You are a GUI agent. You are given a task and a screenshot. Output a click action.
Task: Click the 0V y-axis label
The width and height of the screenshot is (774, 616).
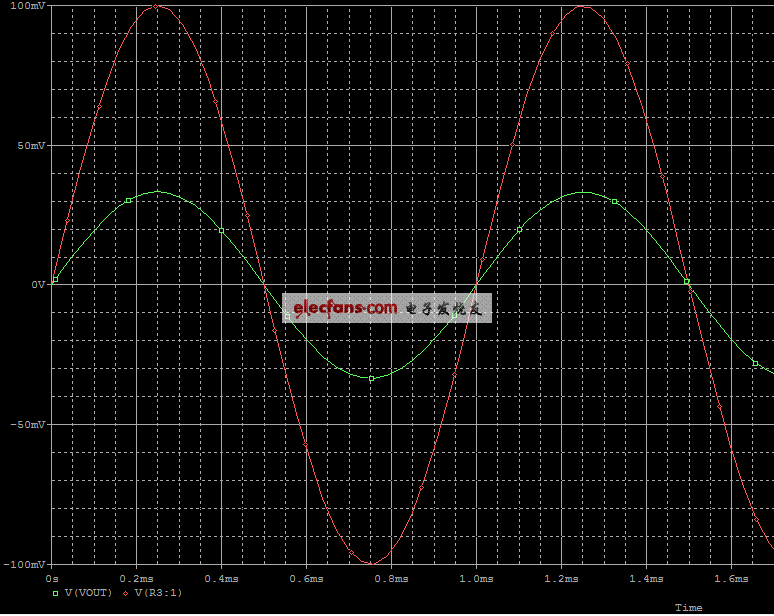coord(39,285)
